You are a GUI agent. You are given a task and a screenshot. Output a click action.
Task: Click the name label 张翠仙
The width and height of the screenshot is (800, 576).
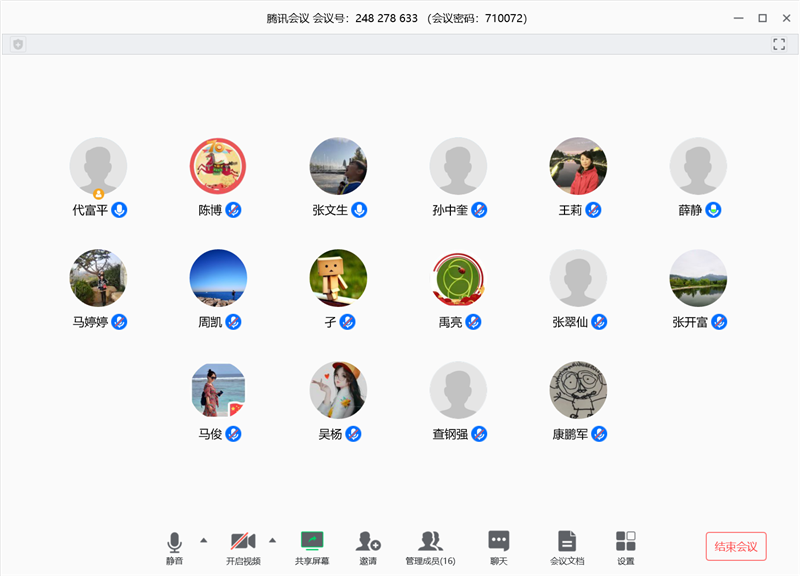pyautogui.click(x=570, y=322)
